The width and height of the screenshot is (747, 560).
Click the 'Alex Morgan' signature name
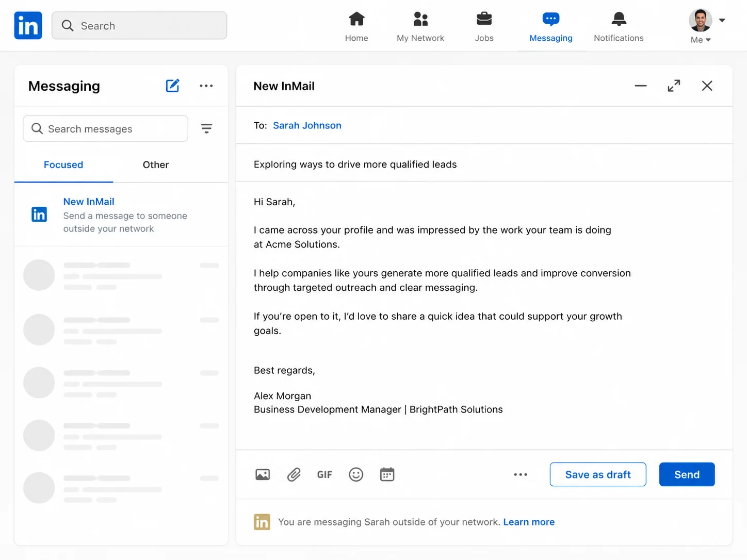282,396
